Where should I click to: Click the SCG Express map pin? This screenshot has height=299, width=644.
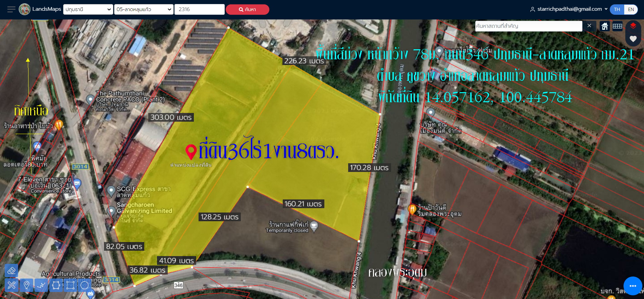[111, 191]
